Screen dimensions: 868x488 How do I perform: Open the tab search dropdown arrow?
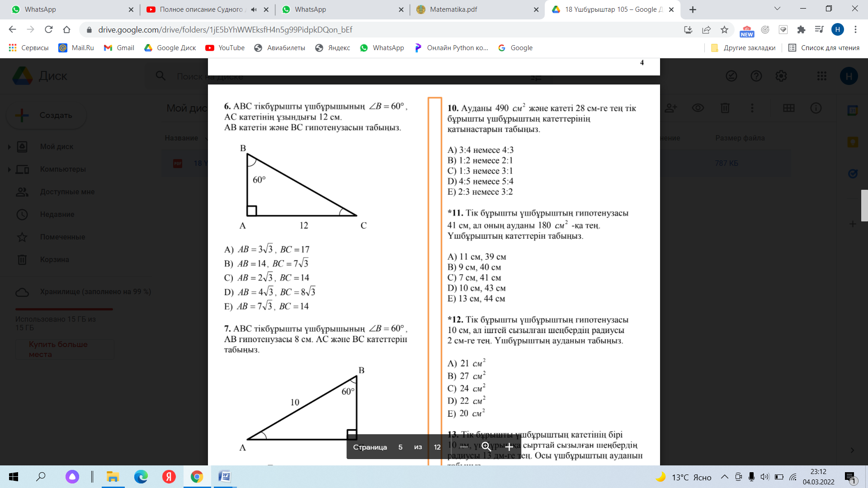click(777, 9)
